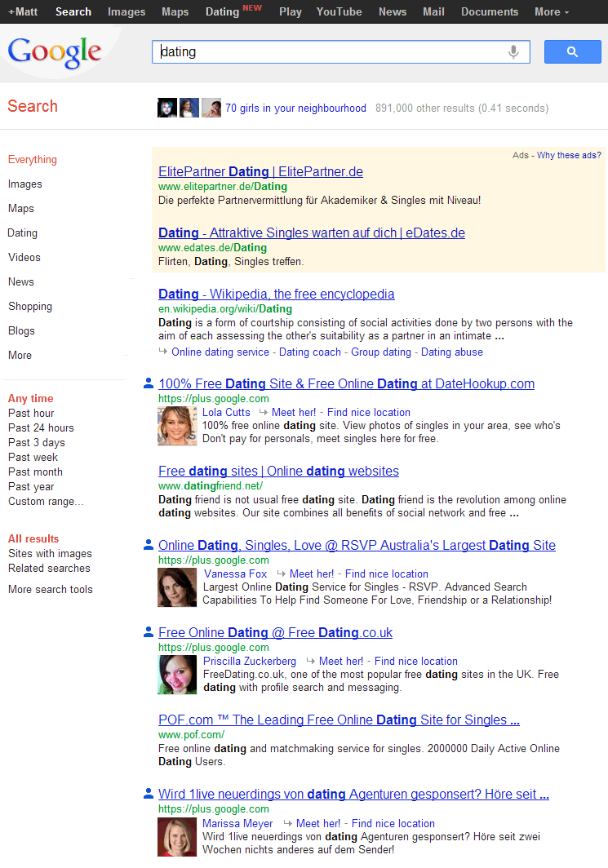Open +Matt in the top bar
This screenshot has width=608, height=868.
coord(23,11)
